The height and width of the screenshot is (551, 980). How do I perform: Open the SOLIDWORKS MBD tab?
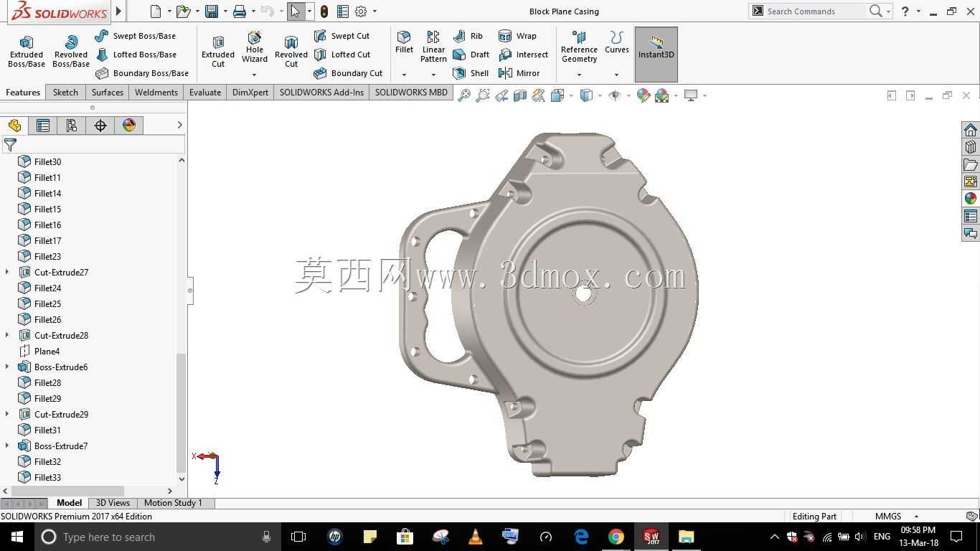pos(411,93)
